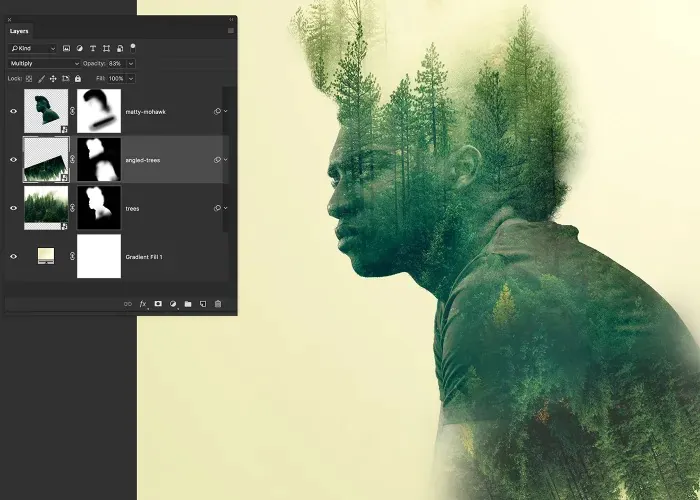Image resolution: width=700 pixels, height=500 pixels.
Task: Expand smart filters on trees layer
Action: (225, 208)
